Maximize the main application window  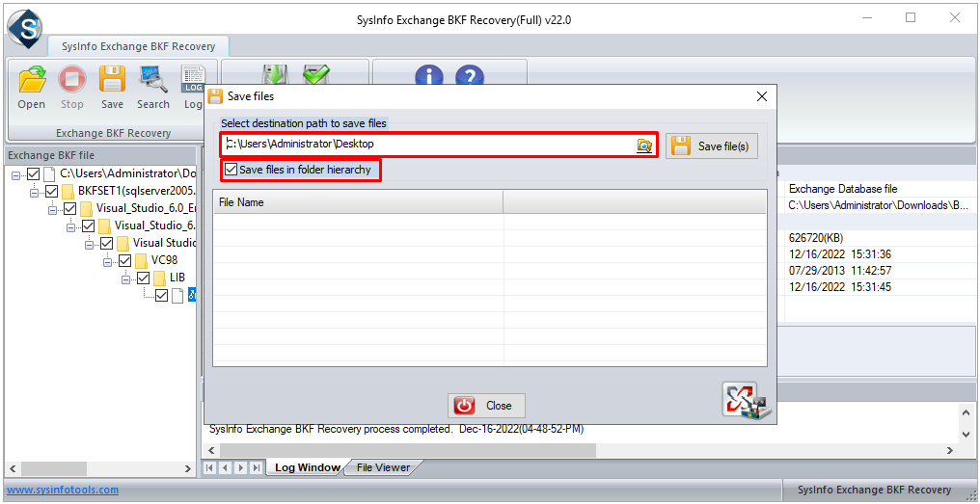point(910,17)
